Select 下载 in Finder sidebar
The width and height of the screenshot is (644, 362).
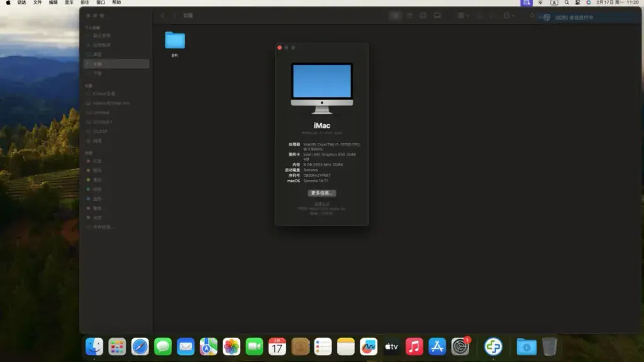tap(116, 73)
